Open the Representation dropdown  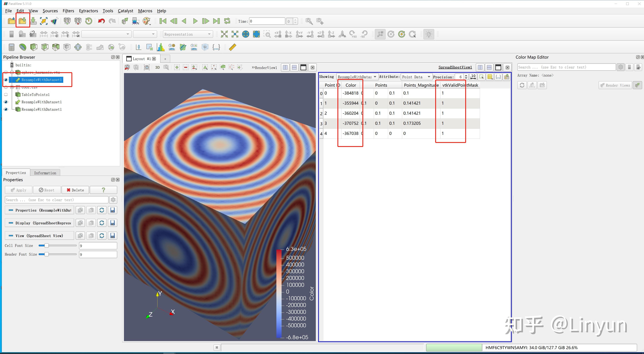(x=187, y=34)
